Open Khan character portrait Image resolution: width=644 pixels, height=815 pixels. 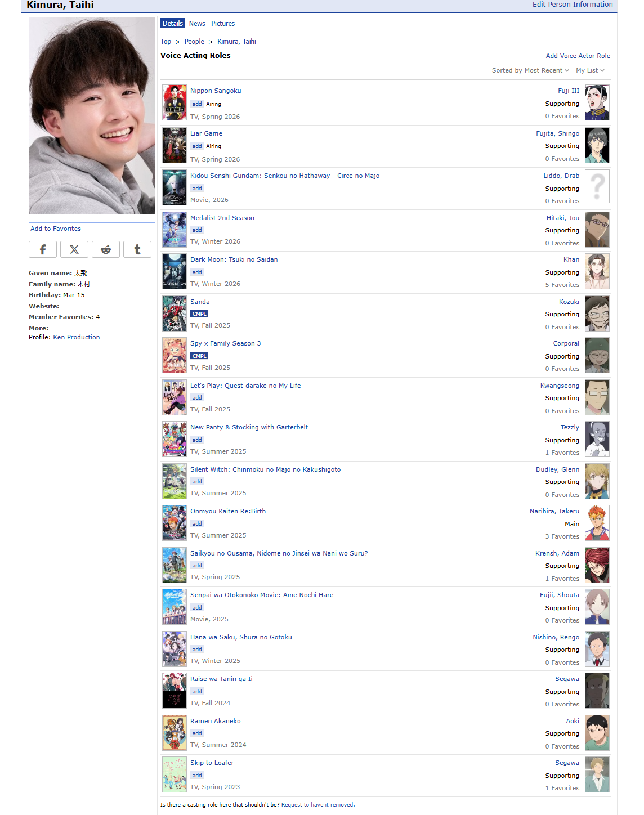597,271
